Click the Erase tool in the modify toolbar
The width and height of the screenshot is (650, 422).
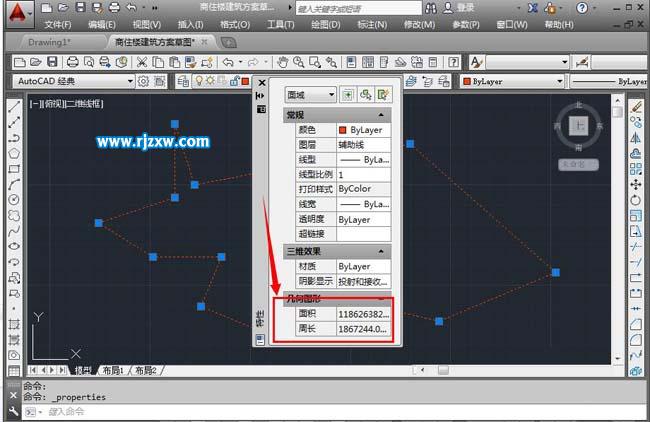click(x=636, y=106)
